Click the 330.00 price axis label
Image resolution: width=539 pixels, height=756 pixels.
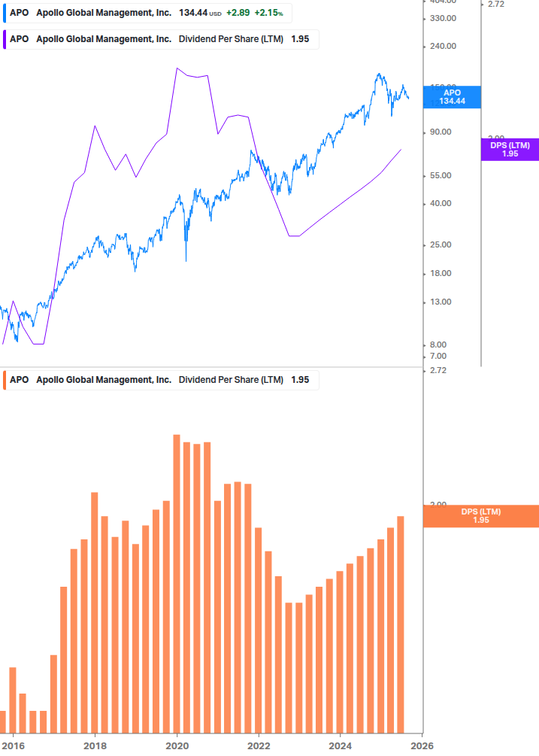pos(443,18)
